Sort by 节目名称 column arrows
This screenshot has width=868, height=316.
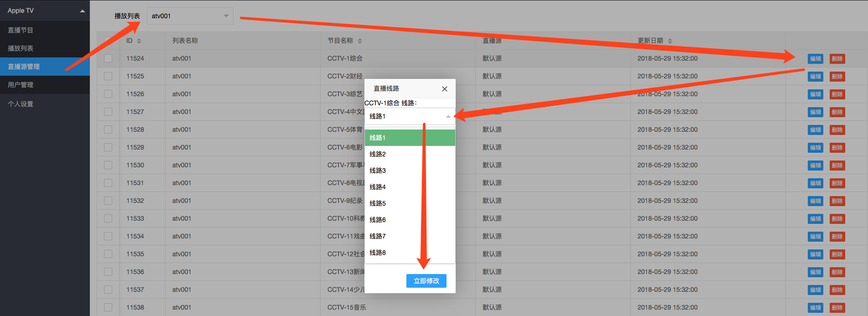click(x=360, y=41)
